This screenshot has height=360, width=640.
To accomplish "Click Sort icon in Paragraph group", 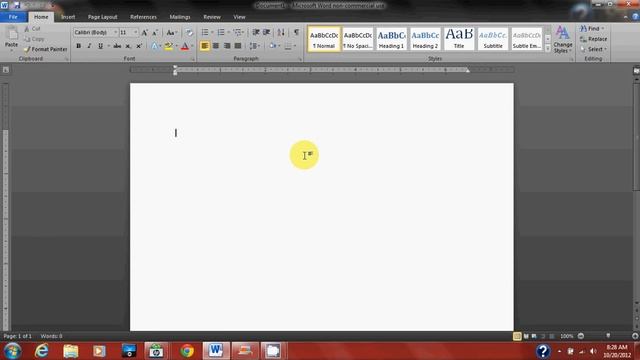I will [281, 32].
